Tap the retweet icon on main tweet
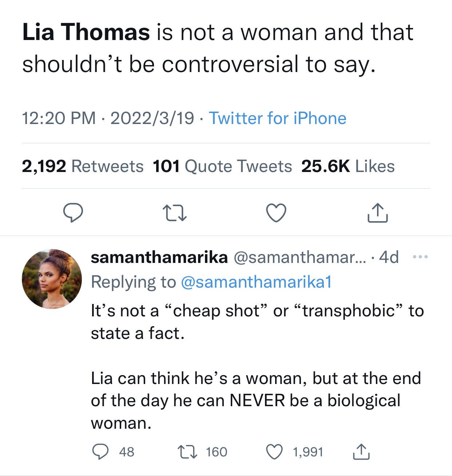 pos(175,213)
